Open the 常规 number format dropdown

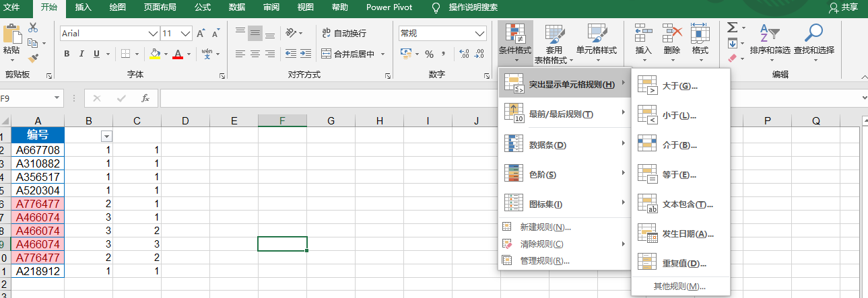tap(479, 33)
